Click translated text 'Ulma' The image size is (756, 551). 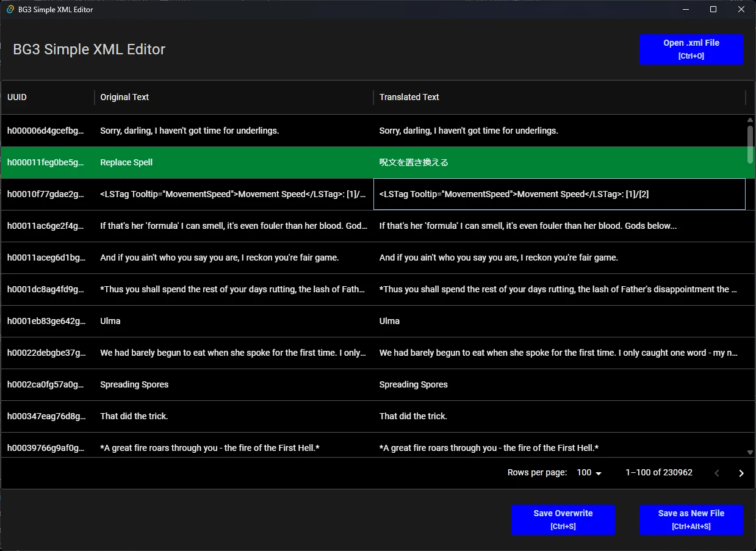coord(389,321)
